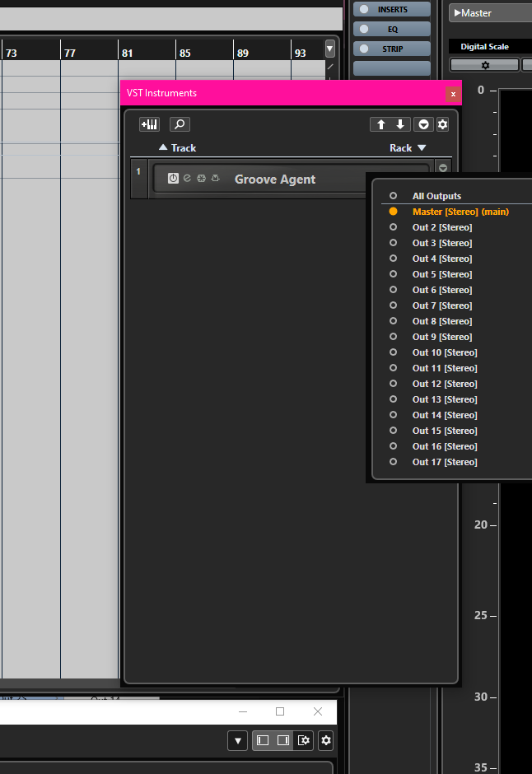Toggle left zone visibility icon
Viewport: 532px width, 774px height.
(263, 740)
